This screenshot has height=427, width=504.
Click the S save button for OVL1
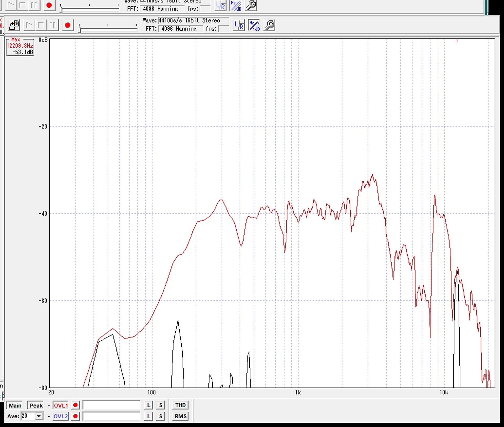coord(161,405)
